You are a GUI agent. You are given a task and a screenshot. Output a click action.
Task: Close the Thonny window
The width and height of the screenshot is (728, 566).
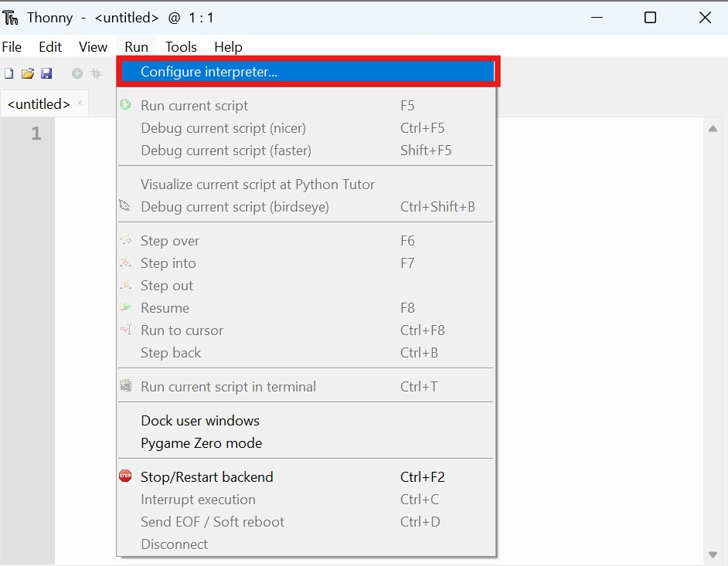[705, 18]
